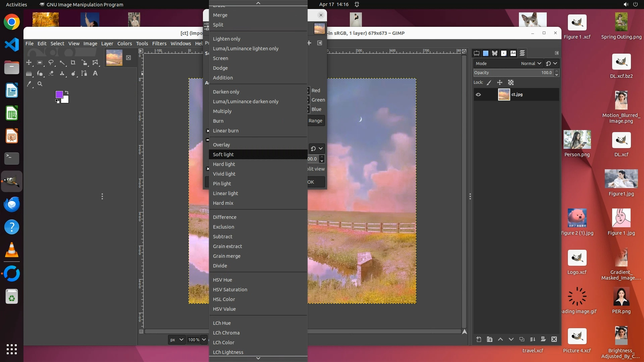Toggle lock pixels brush icon

click(x=489, y=83)
